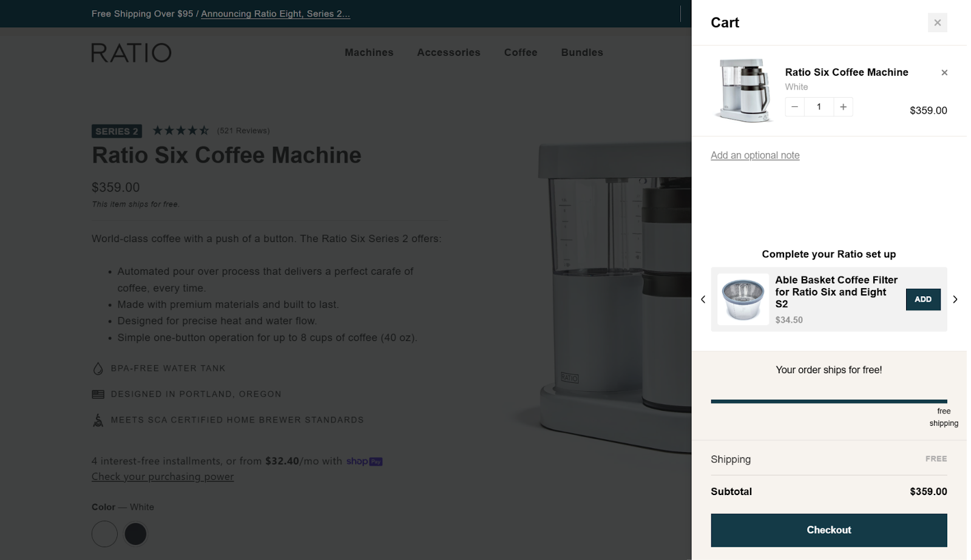This screenshot has width=971, height=560.
Task: Click the Shop Pay logo
Action: [364, 461]
